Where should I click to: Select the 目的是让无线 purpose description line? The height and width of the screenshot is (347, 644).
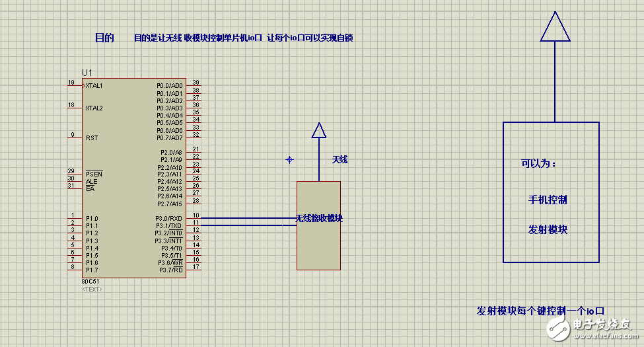(x=244, y=38)
